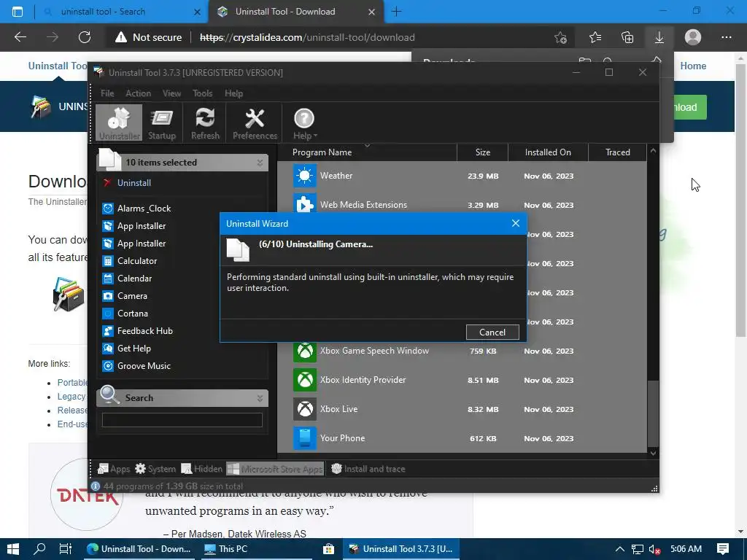The height and width of the screenshot is (560, 747).
Task: Switch to the Hidden tab
Action: [202, 469]
